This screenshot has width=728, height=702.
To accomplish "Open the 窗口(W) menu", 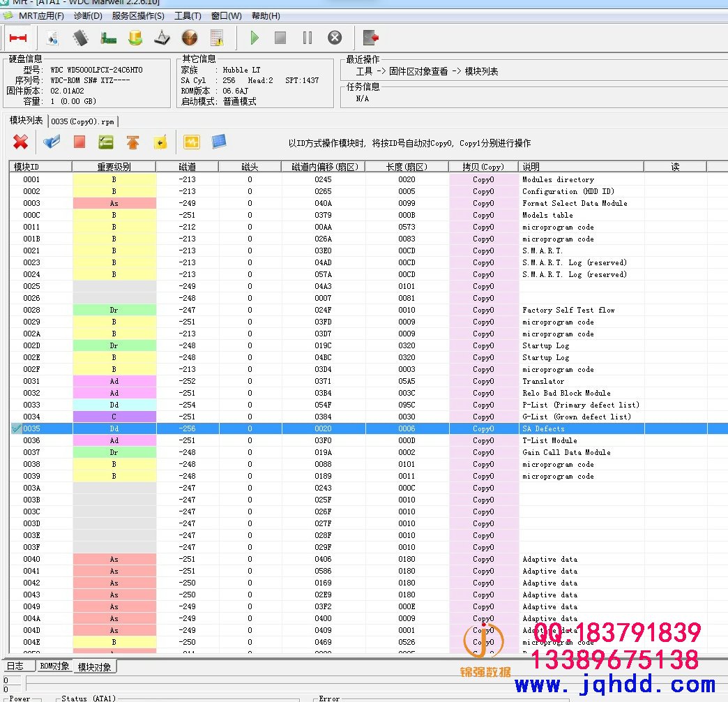I will [226, 16].
